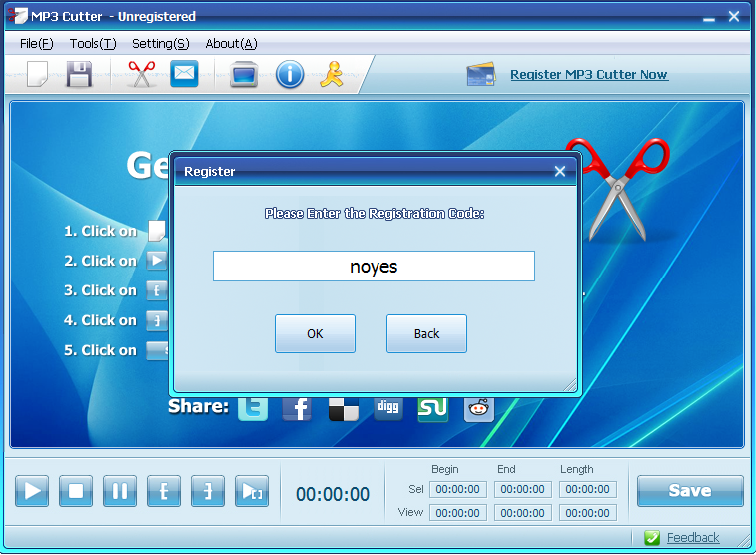This screenshot has width=756, height=555.
Task: Open the email envelope toolbar icon
Action: pos(184,74)
